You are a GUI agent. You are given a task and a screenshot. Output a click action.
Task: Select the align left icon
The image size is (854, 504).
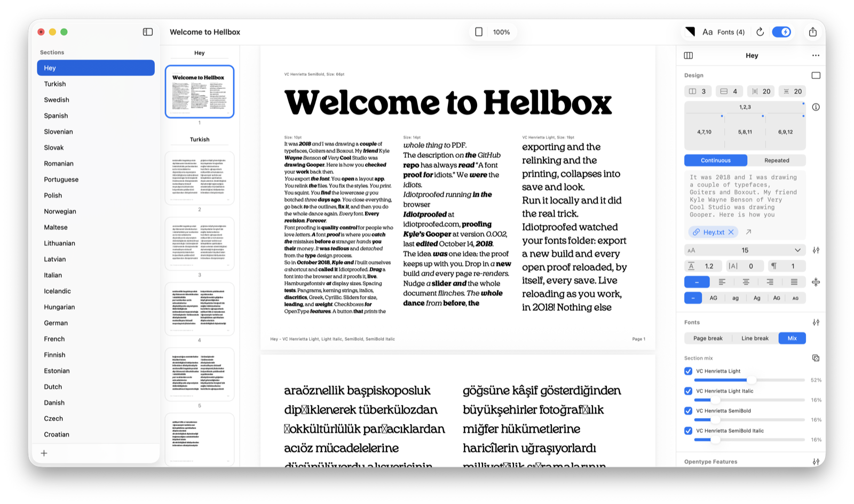(x=722, y=282)
